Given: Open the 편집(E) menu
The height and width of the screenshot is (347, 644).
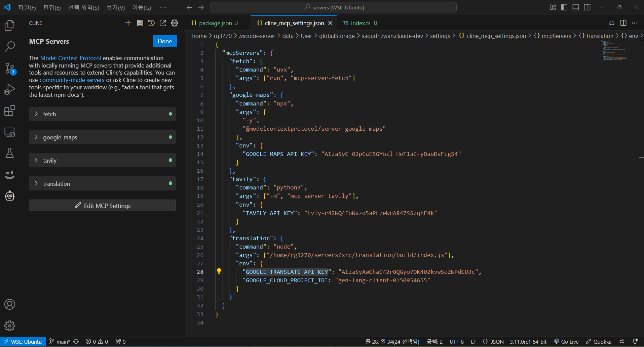Looking at the screenshot, I should (52, 7).
